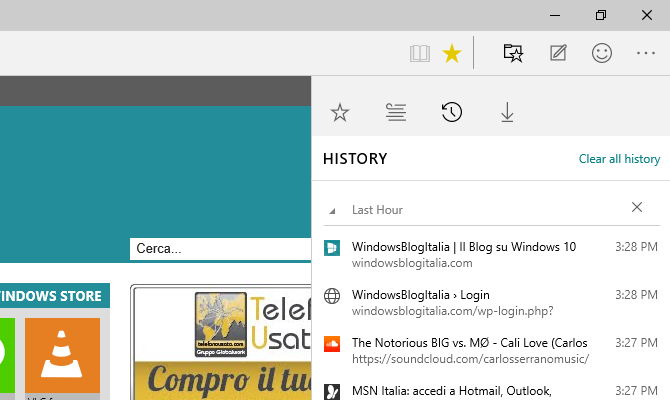
Task: Switch to Reading list tab in the Hub
Action: pyautogui.click(x=396, y=112)
